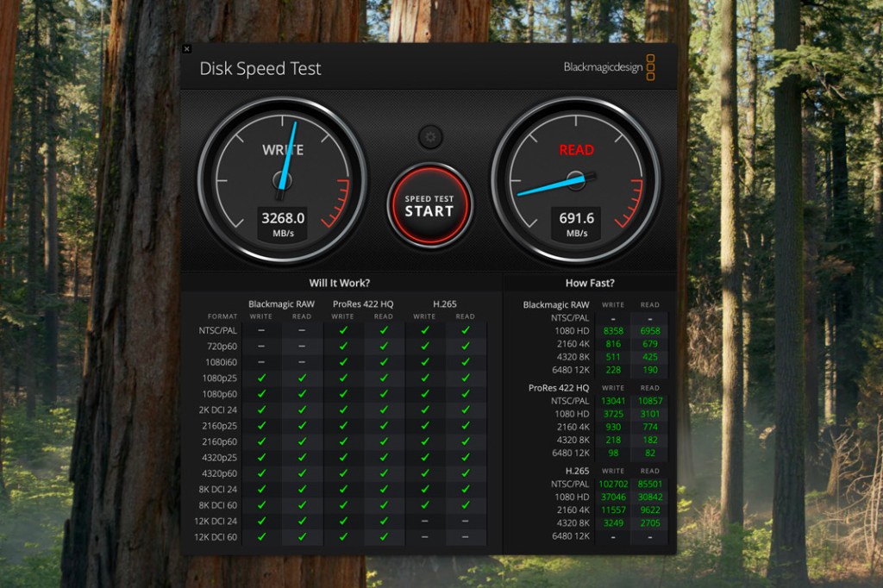Click the READ gauge label
The height and width of the screenshot is (588, 883).
[x=576, y=150]
